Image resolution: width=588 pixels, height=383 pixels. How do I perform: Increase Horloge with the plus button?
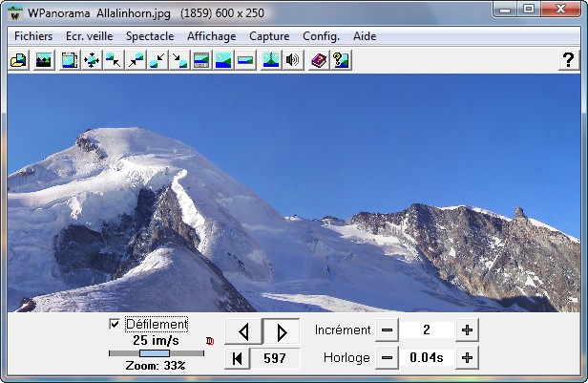coord(467,358)
